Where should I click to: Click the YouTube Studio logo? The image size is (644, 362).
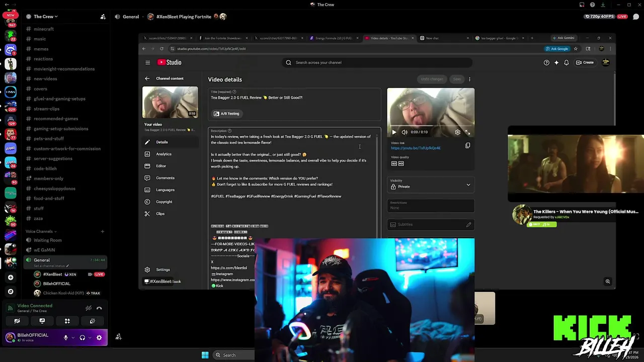[x=169, y=62]
